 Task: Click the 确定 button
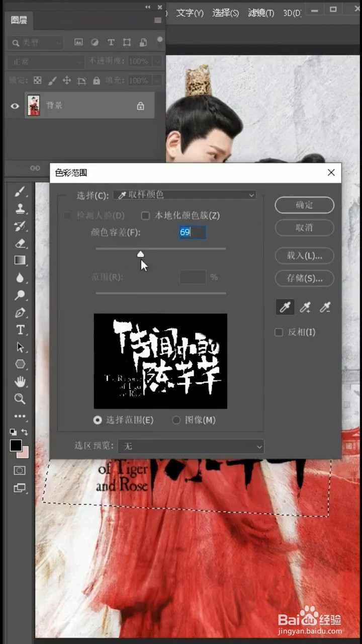(x=304, y=205)
